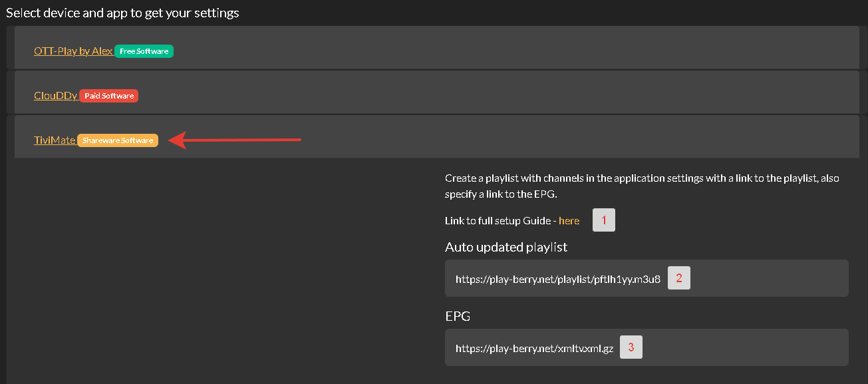Click the 'EPG' section heading
The width and height of the screenshot is (868, 384).
tap(458, 316)
